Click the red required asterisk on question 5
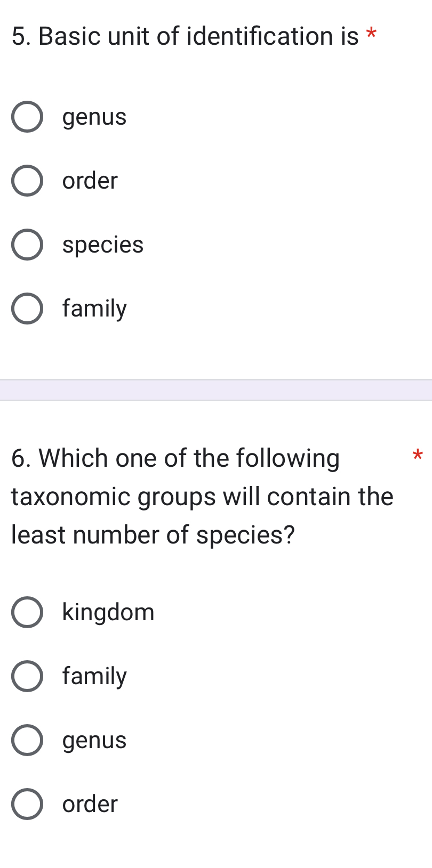The image size is (432, 868). click(371, 34)
